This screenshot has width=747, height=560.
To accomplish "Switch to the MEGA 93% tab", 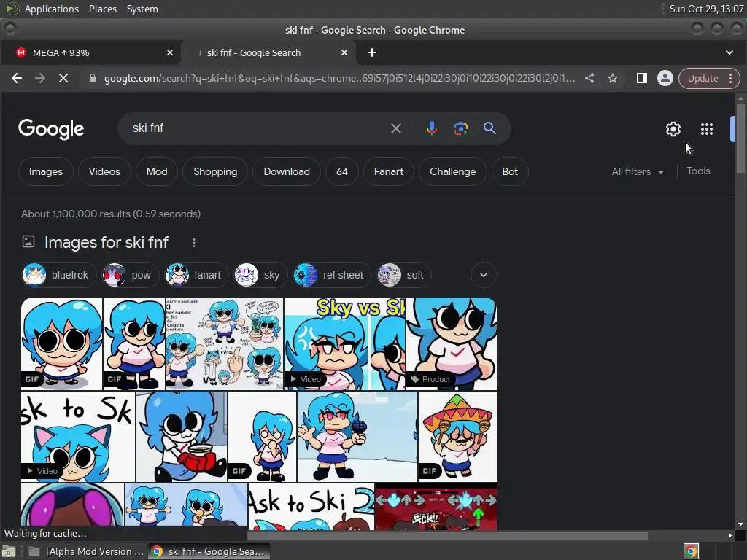I will 90,52.
